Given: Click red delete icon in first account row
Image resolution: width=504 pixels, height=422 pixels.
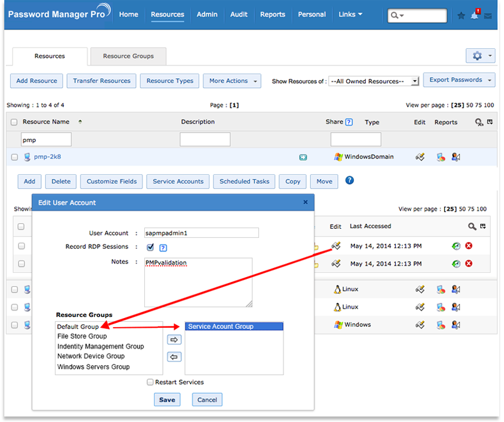Looking at the screenshot, I should click(x=469, y=246).
